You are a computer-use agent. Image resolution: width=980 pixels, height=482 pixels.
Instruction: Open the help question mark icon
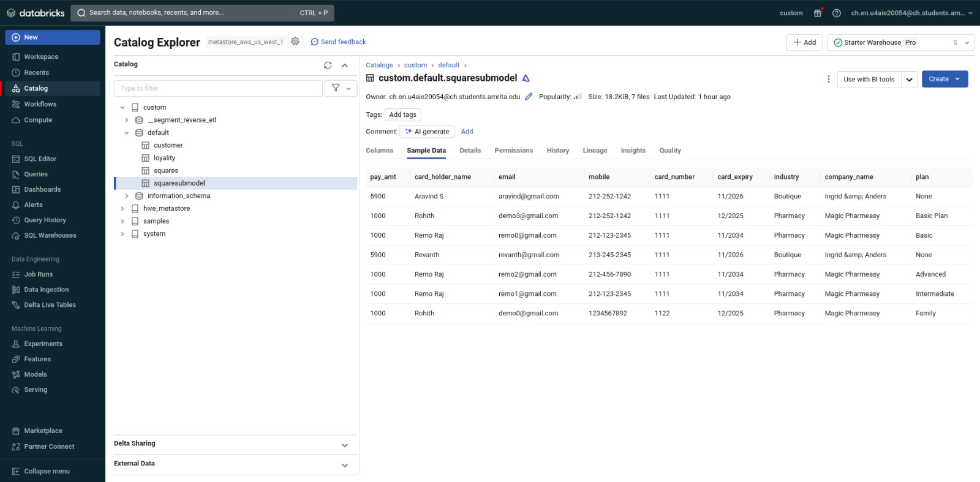pos(837,13)
